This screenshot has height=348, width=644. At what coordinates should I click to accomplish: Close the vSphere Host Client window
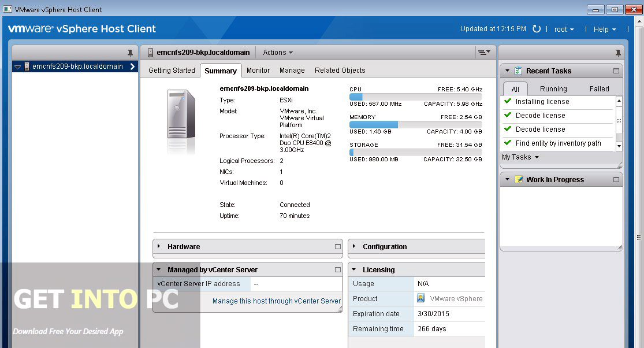point(634,9)
